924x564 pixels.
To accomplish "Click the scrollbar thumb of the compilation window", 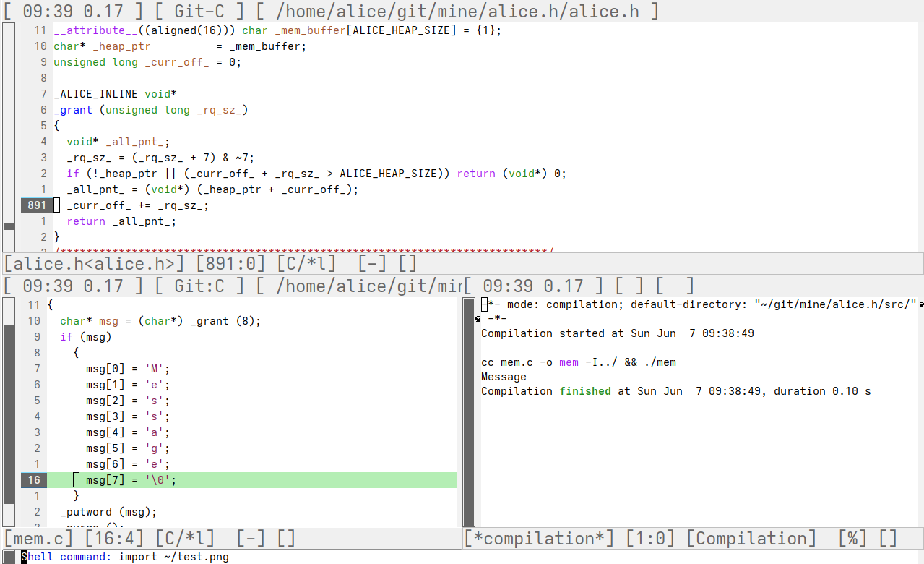I will [469, 411].
